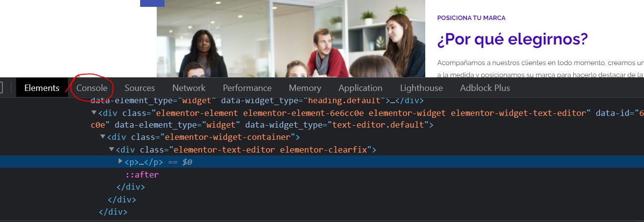Open the Lighthouse tab
This screenshot has width=644, height=222.
tap(421, 88)
